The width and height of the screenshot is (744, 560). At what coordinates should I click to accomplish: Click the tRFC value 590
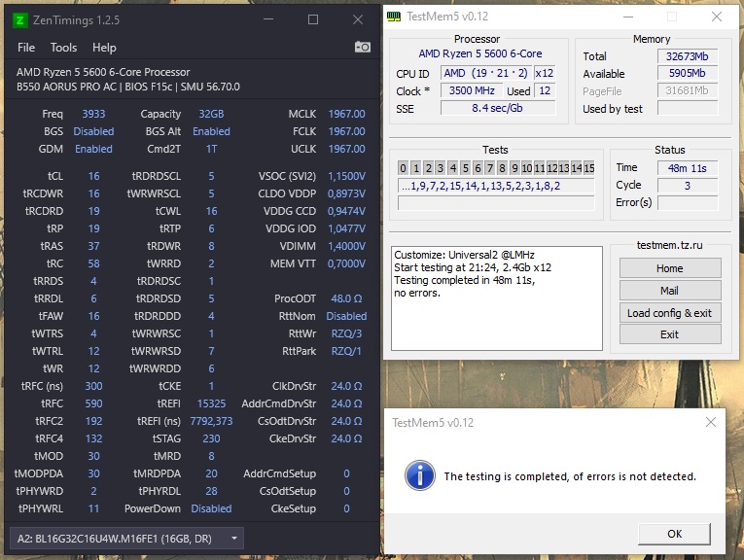(x=93, y=403)
